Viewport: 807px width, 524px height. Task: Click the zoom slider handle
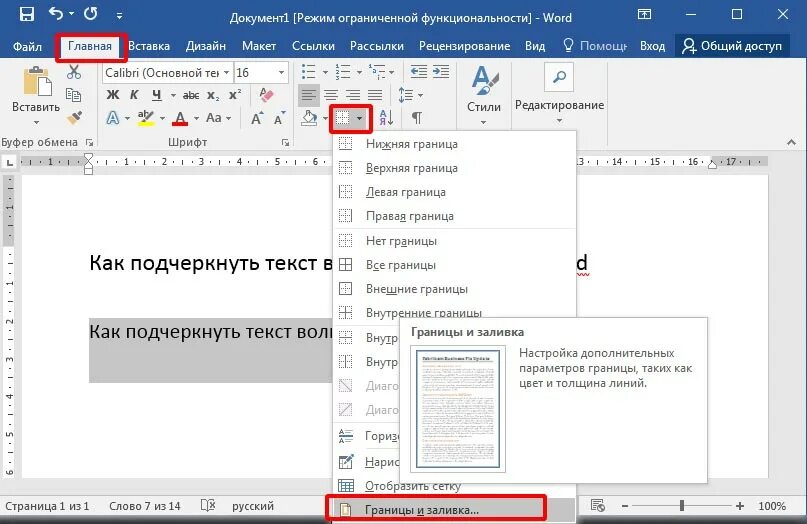coord(682,506)
